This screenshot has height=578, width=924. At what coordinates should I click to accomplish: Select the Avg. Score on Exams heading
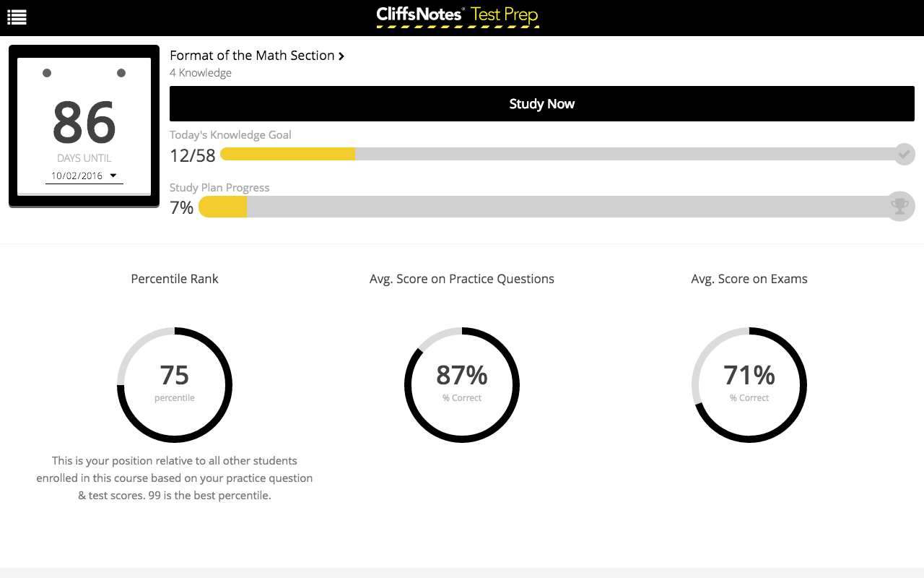point(749,279)
